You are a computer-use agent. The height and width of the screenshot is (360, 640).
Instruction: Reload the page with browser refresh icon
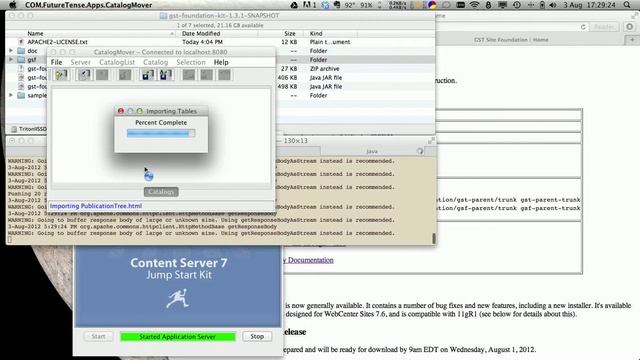tap(583, 27)
